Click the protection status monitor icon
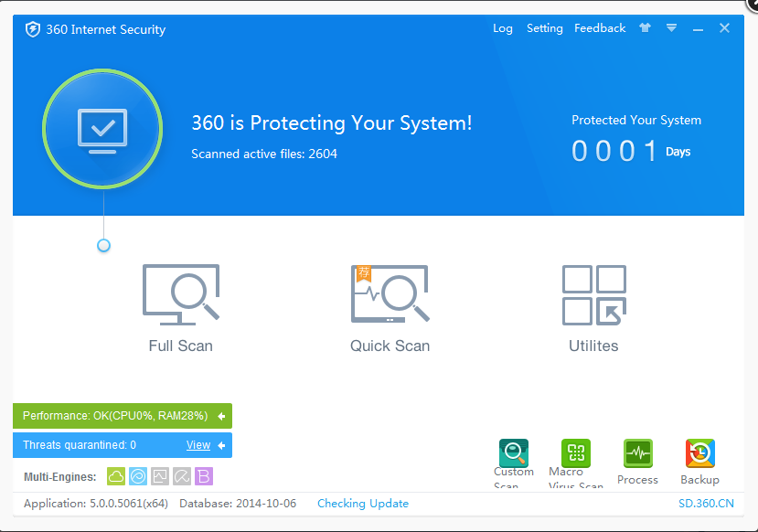 tap(102, 129)
